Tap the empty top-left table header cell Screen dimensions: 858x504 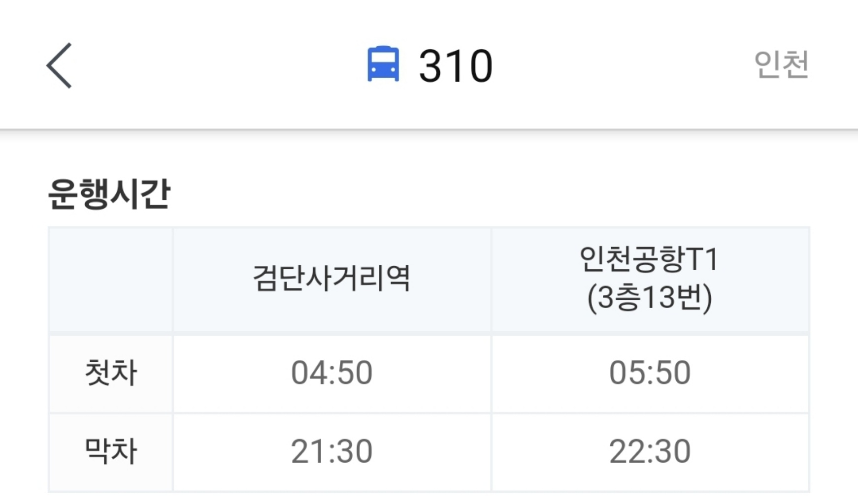pos(111,280)
